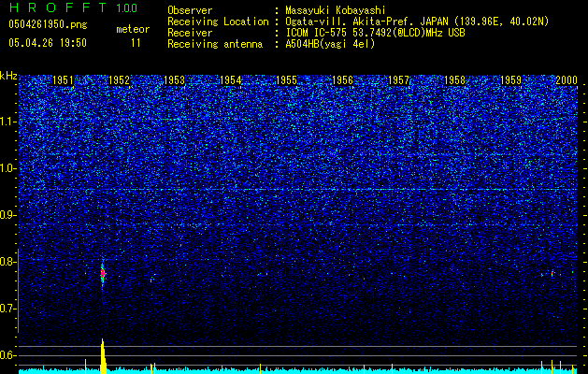Click the meteor count label
Screen dimensions: 588x374
point(133,29)
